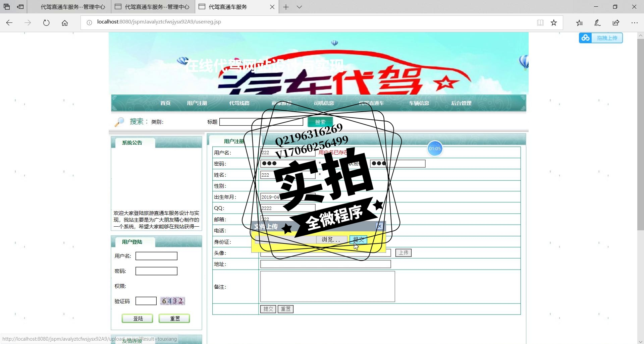644x344 pixels.
Task: Show site information icon in address bar
Action: coord(89,22)
